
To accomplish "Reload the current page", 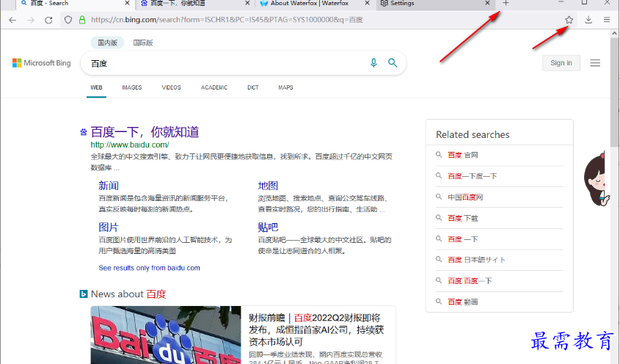I will 48,20.
